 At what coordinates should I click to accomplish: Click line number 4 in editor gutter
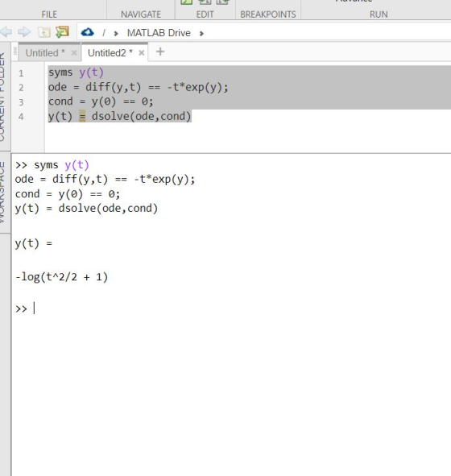pyautogui.click(x=21, y=117)
